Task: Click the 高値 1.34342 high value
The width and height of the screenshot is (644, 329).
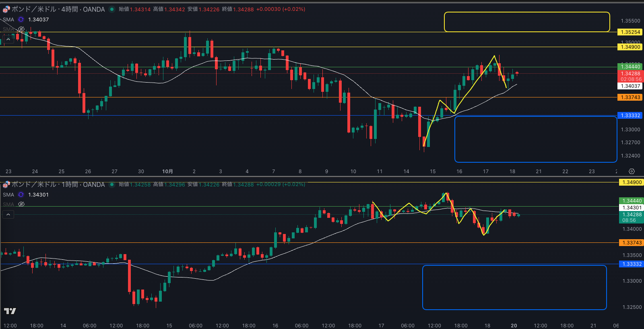Action: [x=169, y=9]
